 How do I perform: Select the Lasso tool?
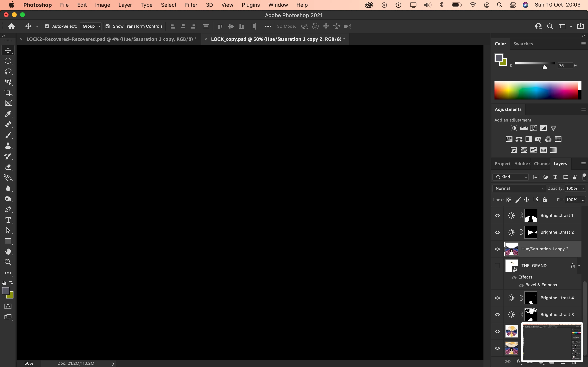pyautogui.click(x=8, y=71)
